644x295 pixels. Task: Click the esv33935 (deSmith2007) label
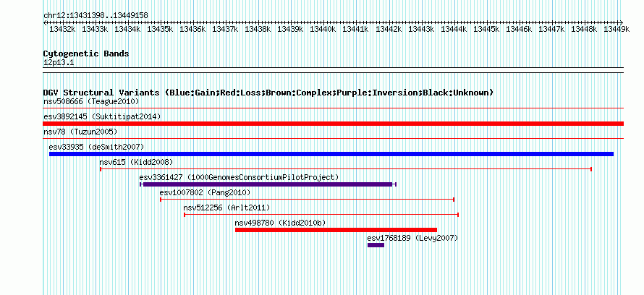[96, 147]
